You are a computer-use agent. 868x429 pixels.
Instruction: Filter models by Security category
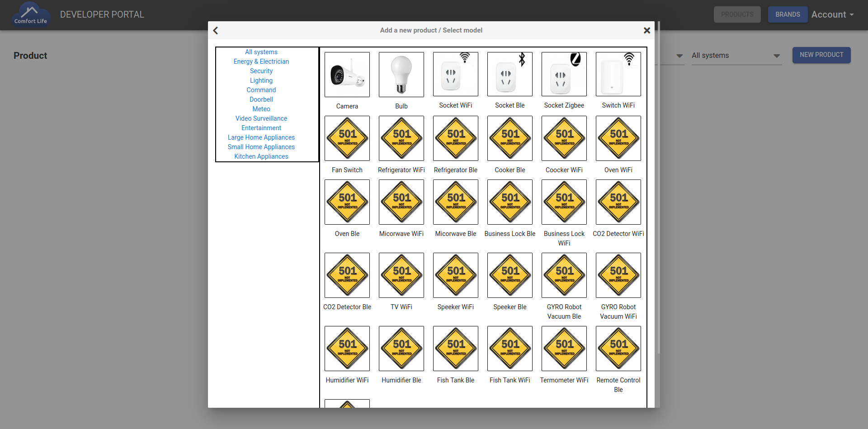[261, 71]
